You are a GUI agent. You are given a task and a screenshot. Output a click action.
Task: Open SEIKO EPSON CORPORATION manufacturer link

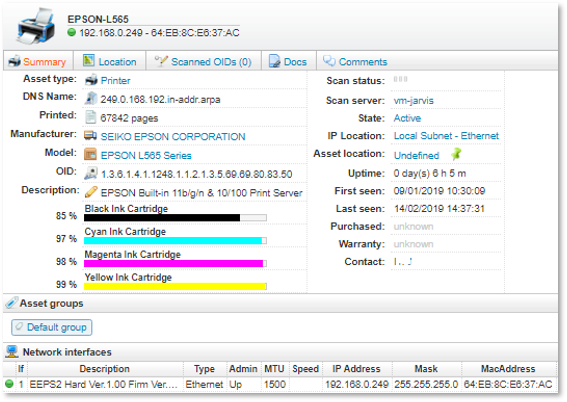point(173,137)
